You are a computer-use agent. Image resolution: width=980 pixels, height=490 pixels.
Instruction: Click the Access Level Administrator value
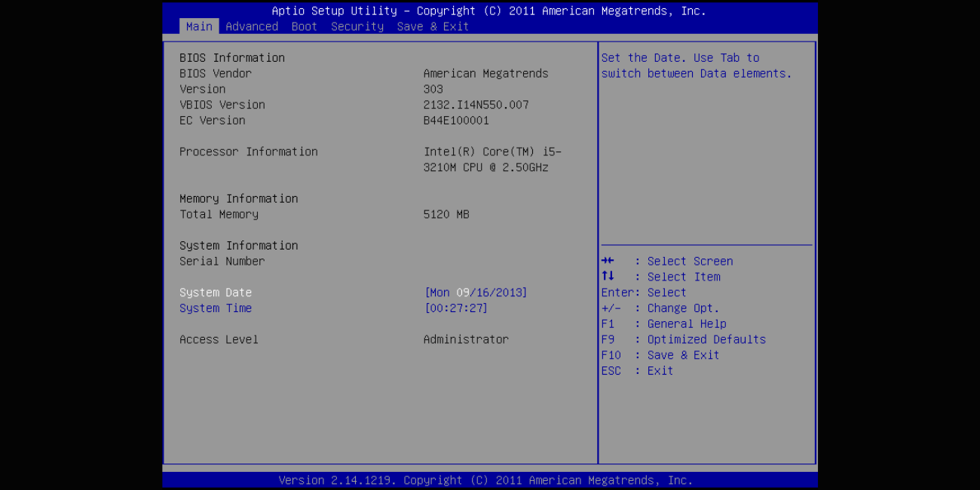pyautogui.click(x=466, y=340)
